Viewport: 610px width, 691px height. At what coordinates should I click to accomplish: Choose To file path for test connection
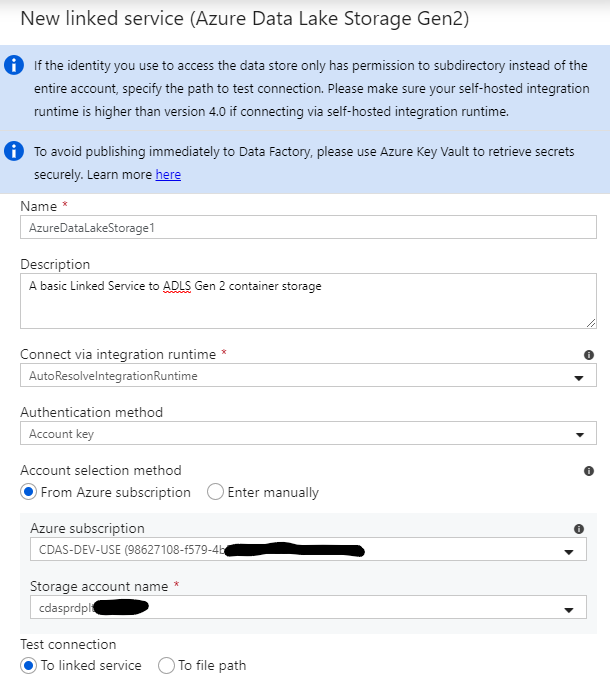166,665
